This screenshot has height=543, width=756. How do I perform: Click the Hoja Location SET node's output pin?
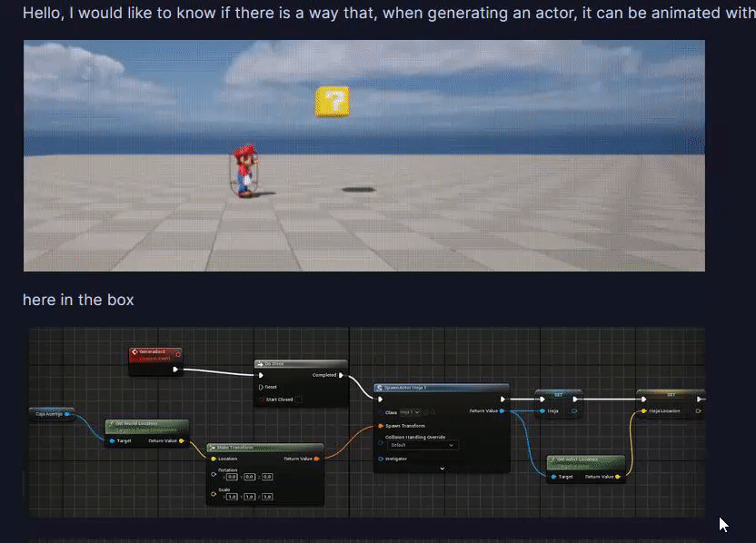click(x=698, y=411)
